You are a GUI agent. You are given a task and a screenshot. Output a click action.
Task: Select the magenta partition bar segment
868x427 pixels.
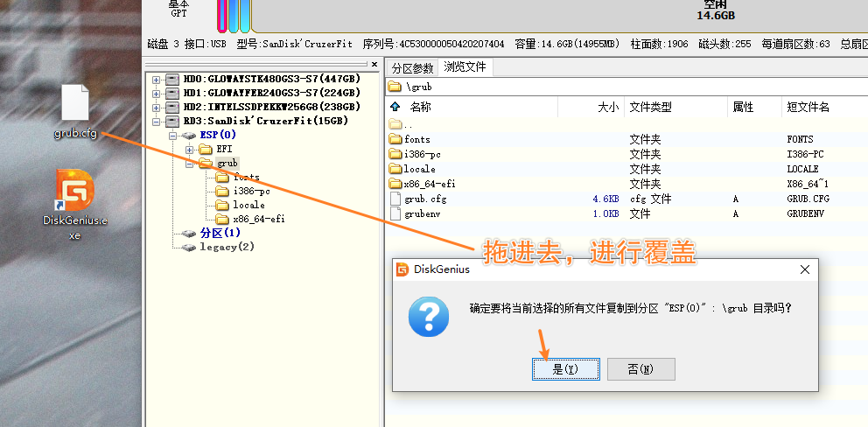pos(222,16)
